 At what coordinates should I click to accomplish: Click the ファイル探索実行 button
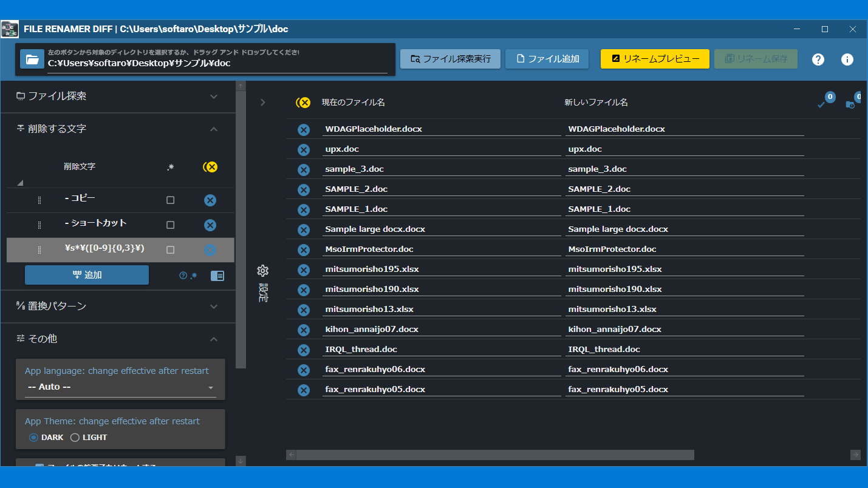[450, 59]
